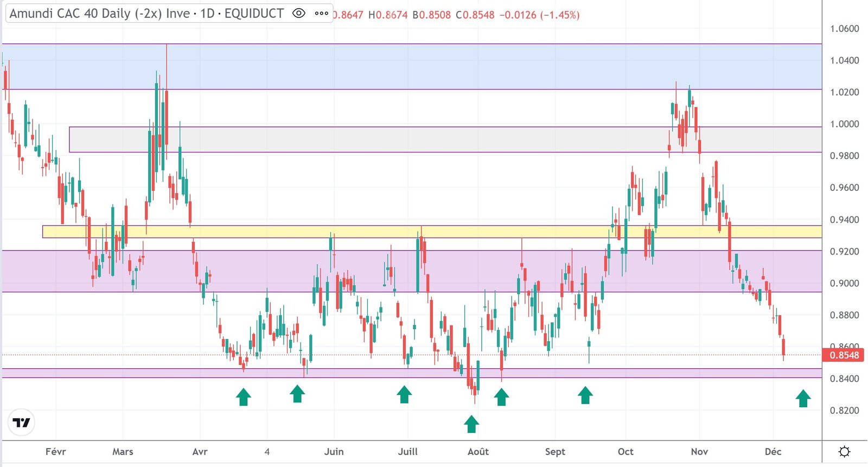This screenshot has height=467, width=868.
Task: Click the 0.9000 price axis label
Action: click(844, 283)
